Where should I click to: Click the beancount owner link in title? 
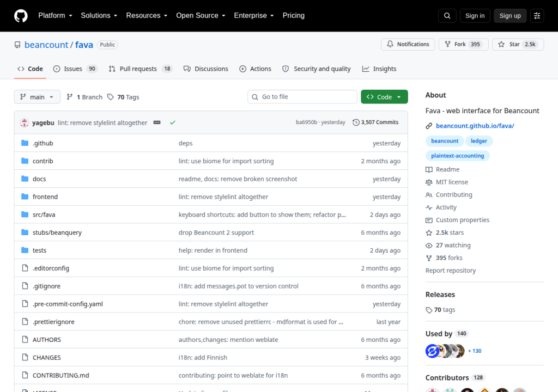click(x=46, y=45)
